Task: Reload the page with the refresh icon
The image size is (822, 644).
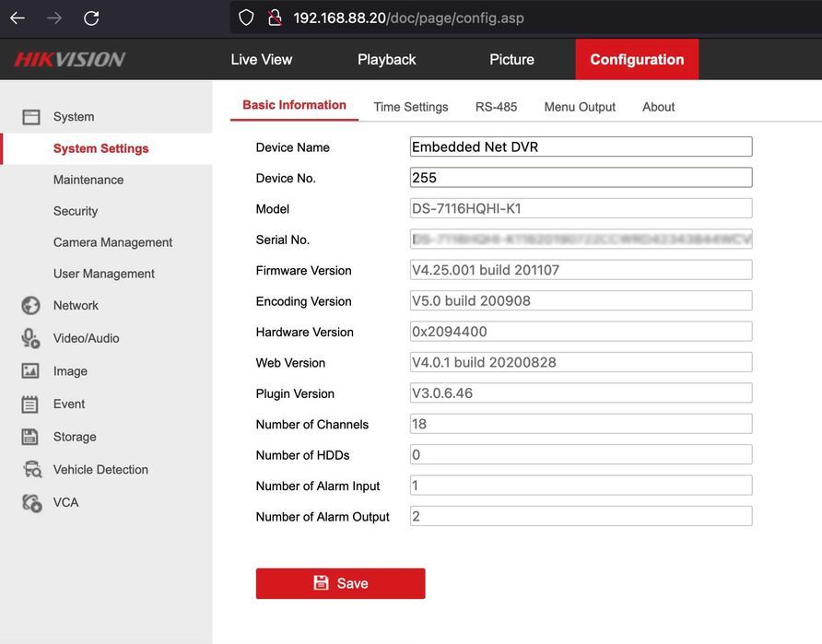Action: 91,18
